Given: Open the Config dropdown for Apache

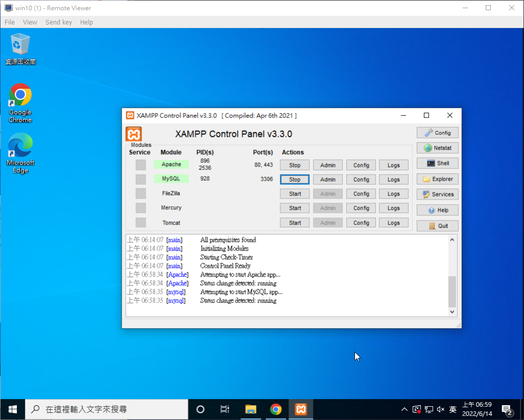Looking at the screenshot, I should click(361, 165).
